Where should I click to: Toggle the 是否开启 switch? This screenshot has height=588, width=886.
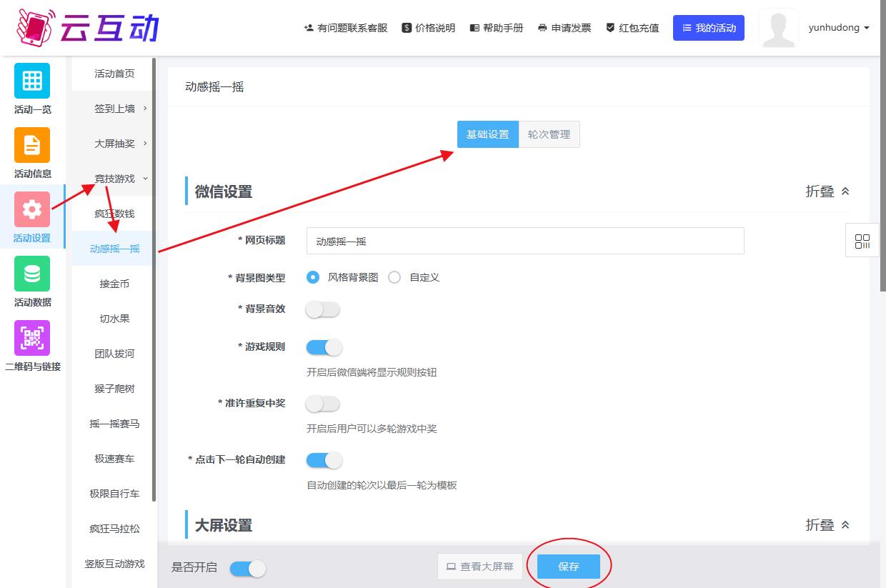pyautogui.click(x=247, y=568)
